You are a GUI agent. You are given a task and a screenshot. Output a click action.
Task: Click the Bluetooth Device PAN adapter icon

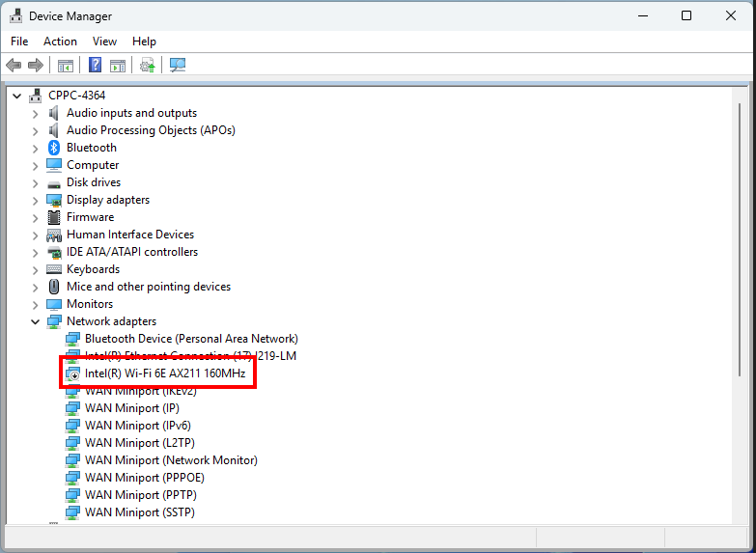pyautogui.click(x=72, y=339)
